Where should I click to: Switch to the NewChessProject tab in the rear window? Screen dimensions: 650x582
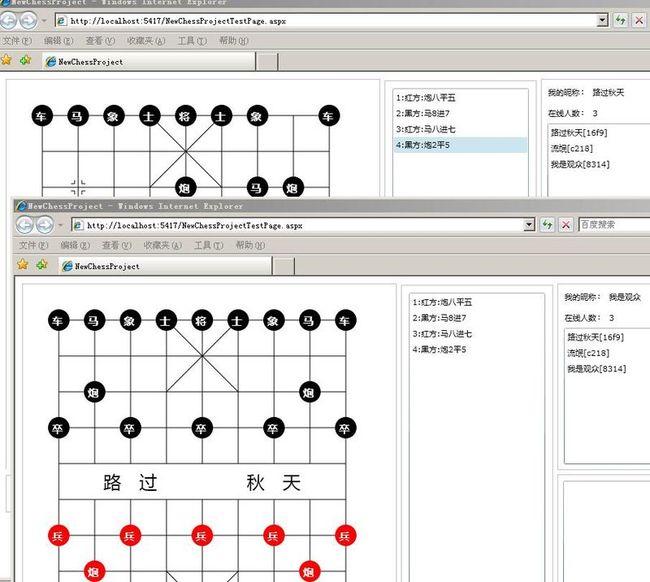[148, 61]
